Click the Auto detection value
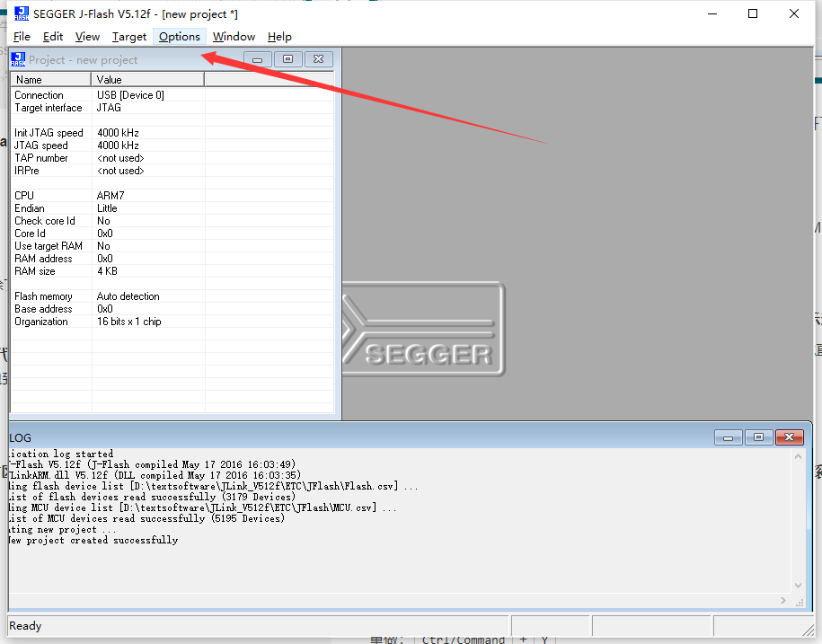This screenshot has width=822, height=644. (128, 296)
